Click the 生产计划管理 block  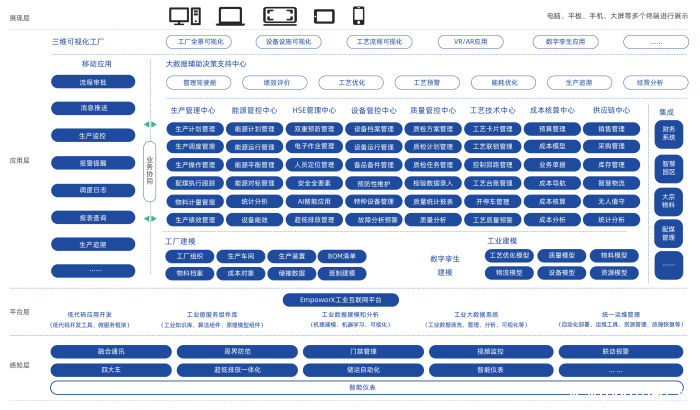(194, 129)
